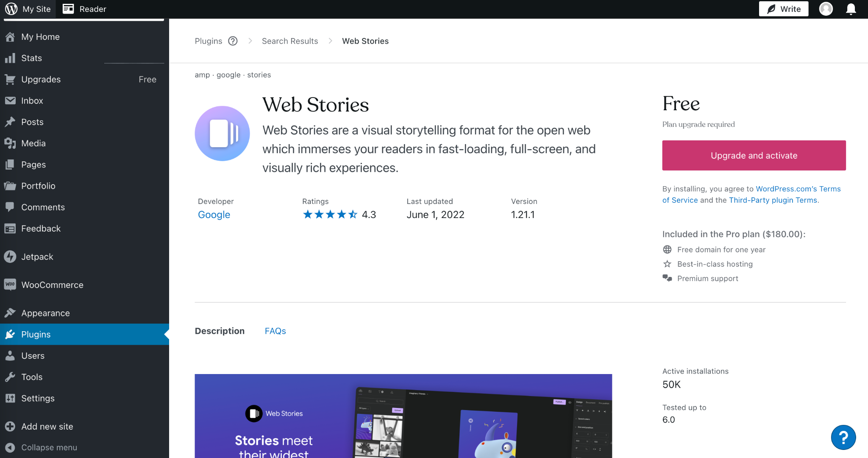
Task: Click the Jetpack lightning icon
Action: [x=10, y=257]
